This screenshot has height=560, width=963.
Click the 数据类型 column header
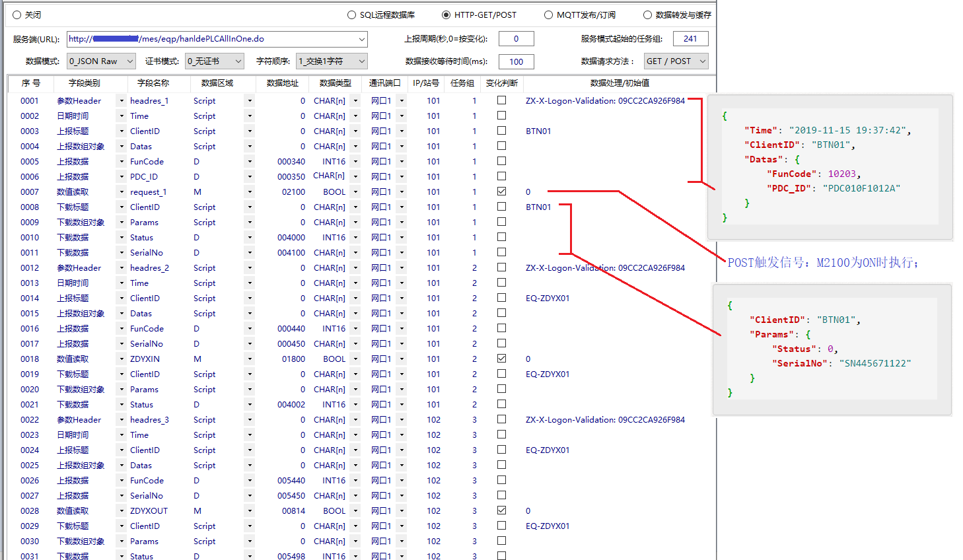(x=335, y=83)
